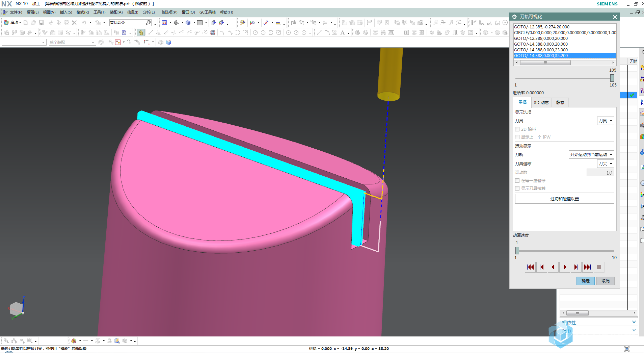The width and height of the screenshot is (644, 353).
Task: Click the 确定 button
Action: coord(585,281)
